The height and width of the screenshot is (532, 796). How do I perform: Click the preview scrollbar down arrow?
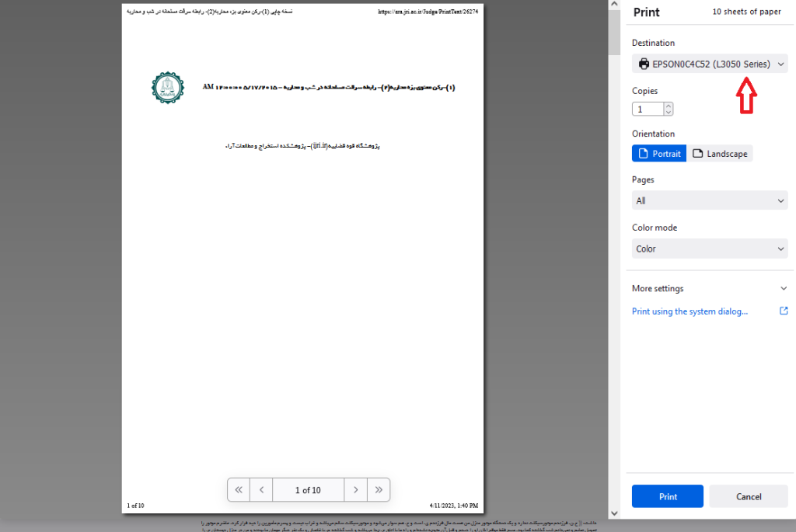(x=614, y=513)
